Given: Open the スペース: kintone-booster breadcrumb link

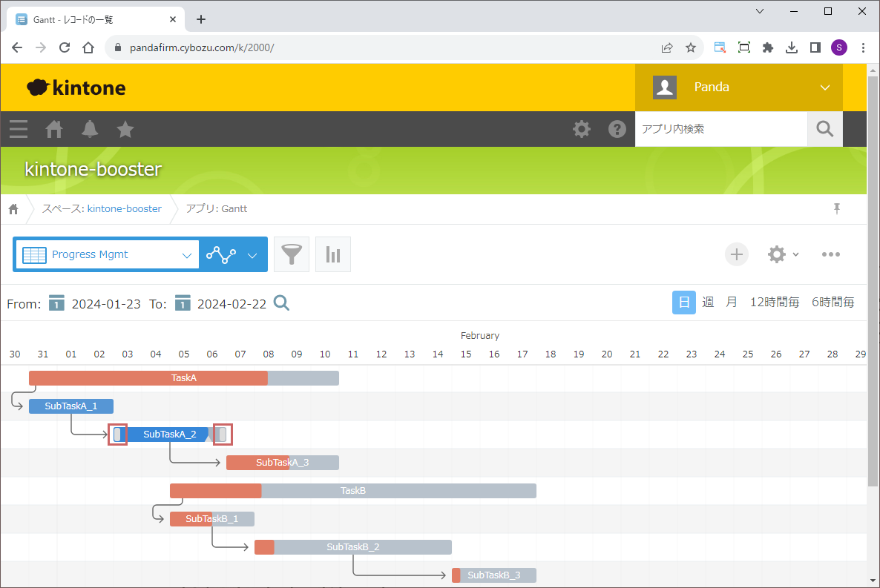Looking at the screenshot, I should point(102,209).
